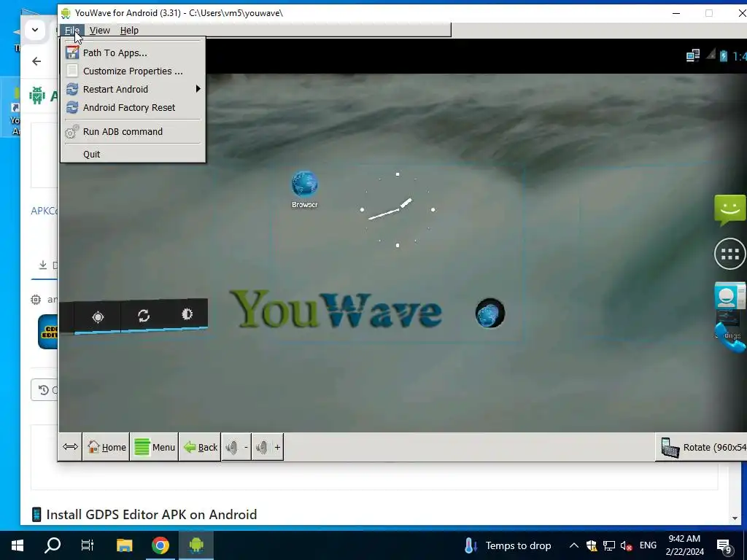The width and height of the screenshot is (747, 560).
Task: Select Customize Properties menu entry
Action: (x=133, y=71)
